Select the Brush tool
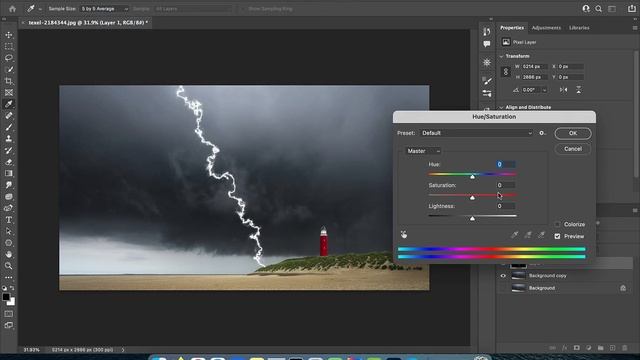The height and width of the screenshot is (360, 640). [9, 127]
